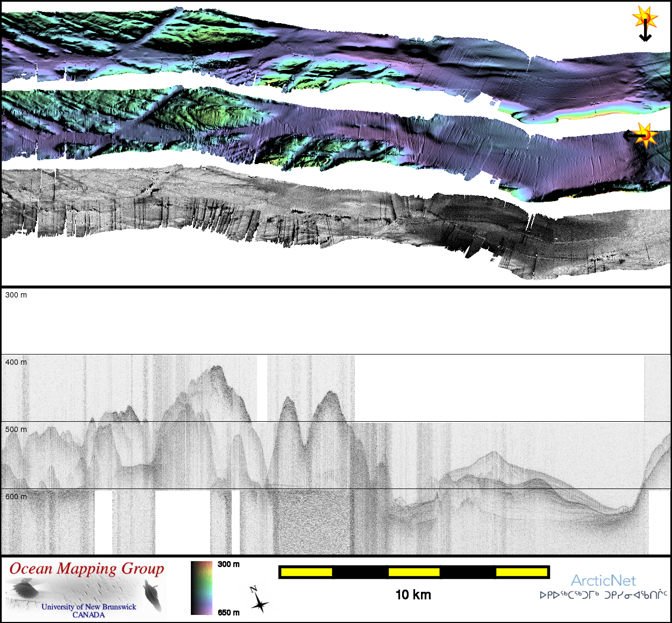Click the 500 m depth line label
Image resolution: width=672 pixels, height=623 pixels.
(16, 429)
